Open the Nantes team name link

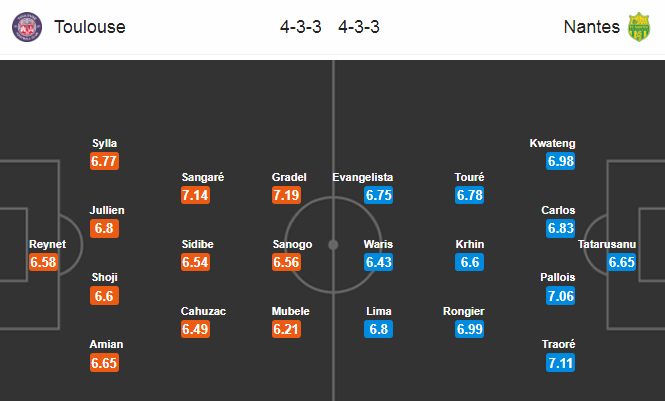tap(592, 27)
